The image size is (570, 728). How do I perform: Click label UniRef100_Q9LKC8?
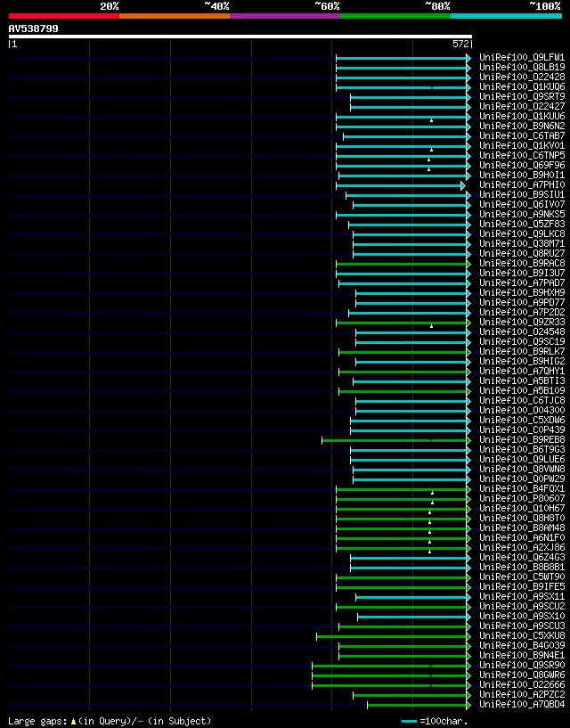pyautogui.click(x=522, y=233)
